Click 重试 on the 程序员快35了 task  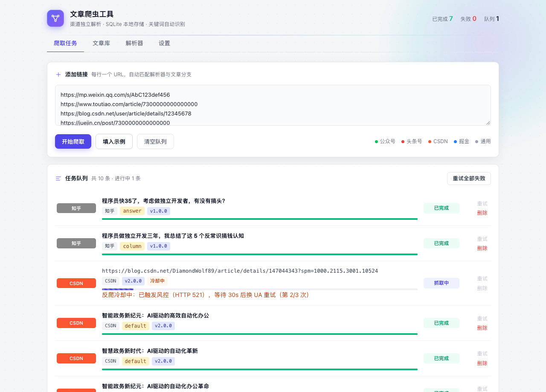(482, 204)
